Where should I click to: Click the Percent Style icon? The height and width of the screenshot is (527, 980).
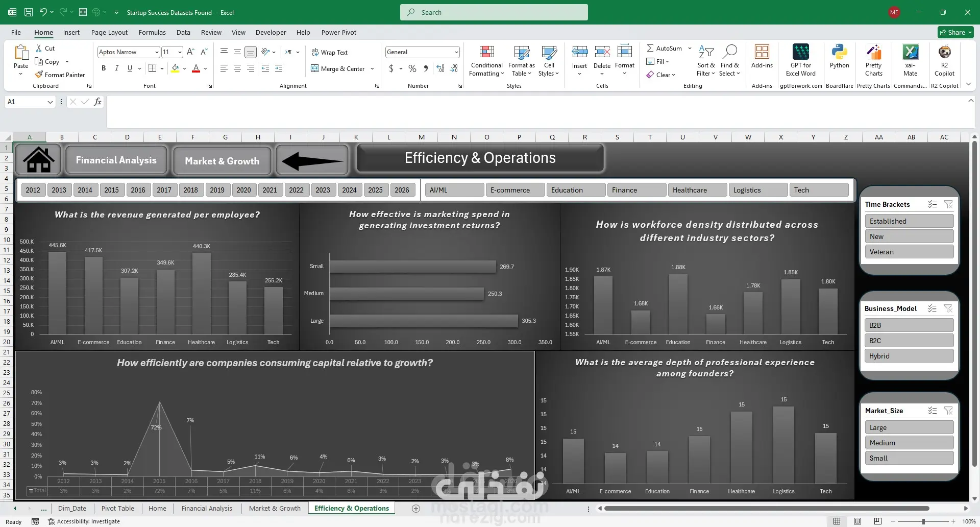(412, 68)
